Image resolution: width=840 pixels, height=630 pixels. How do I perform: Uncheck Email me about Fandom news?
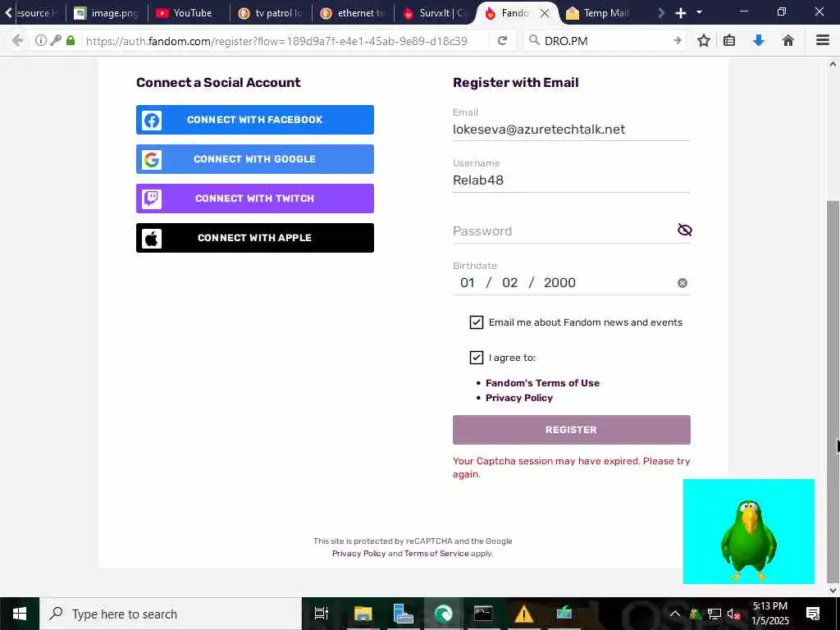(x=477, y=322)
